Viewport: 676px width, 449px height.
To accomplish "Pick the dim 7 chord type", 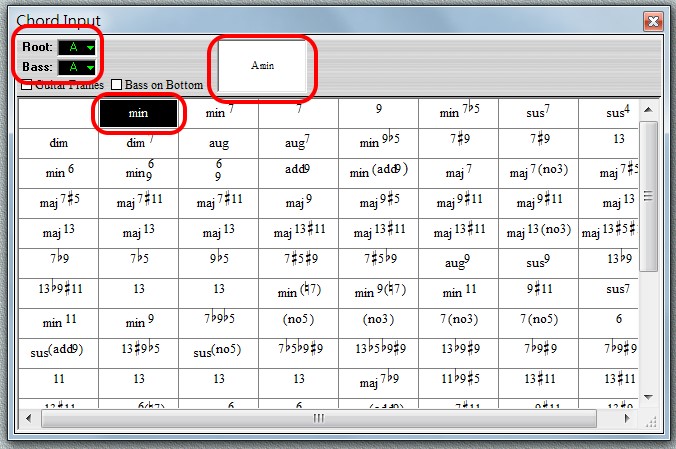I will (138, 144).
